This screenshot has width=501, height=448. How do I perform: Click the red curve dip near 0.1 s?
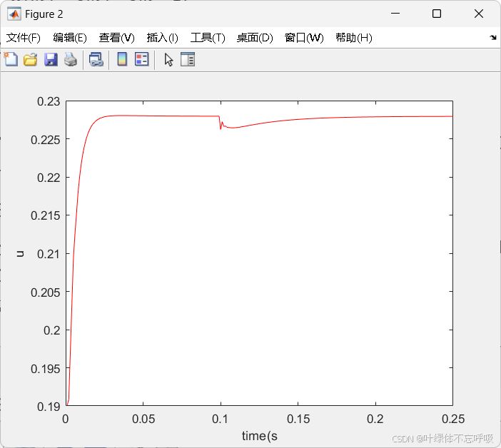221,128
